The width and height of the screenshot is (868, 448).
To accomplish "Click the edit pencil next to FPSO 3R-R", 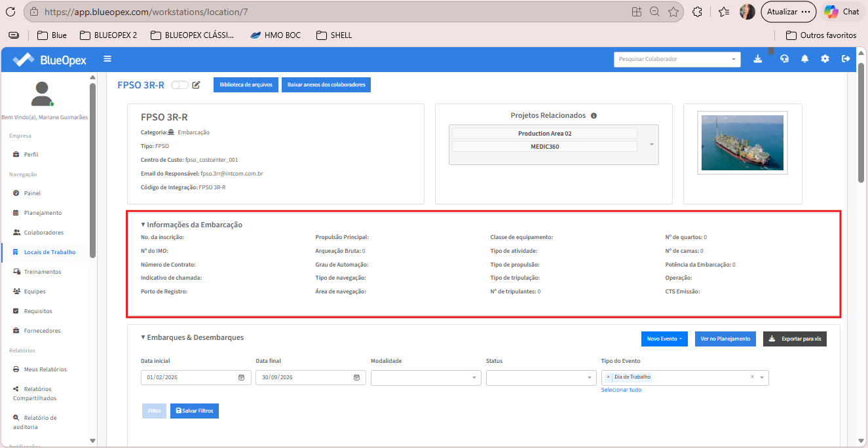I will click(196, 85).
